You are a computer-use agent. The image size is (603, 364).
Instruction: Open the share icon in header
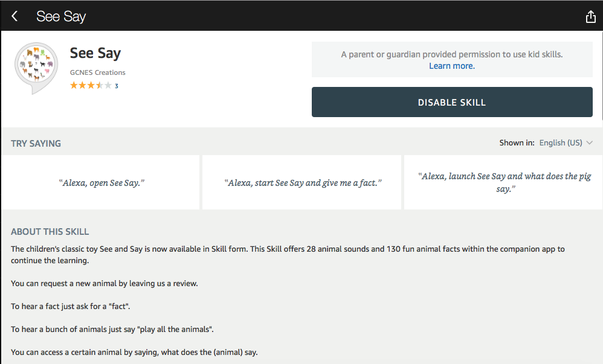tap(591, 16)
